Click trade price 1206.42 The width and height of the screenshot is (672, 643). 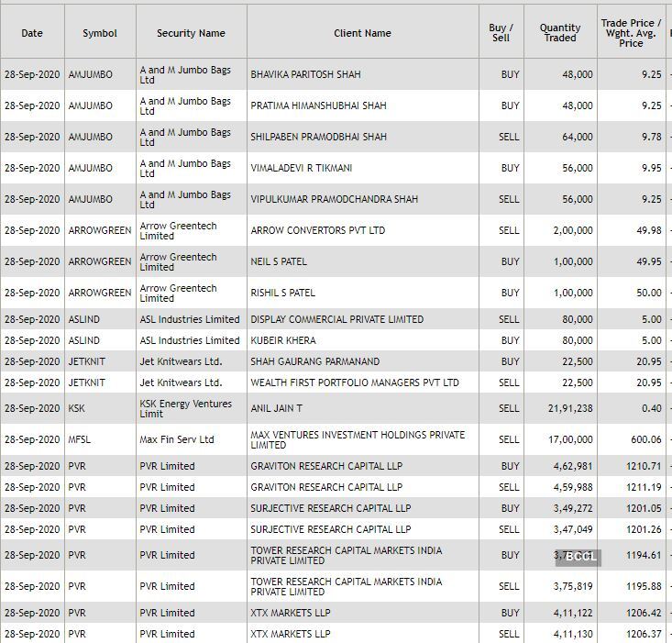click(644, 613)
